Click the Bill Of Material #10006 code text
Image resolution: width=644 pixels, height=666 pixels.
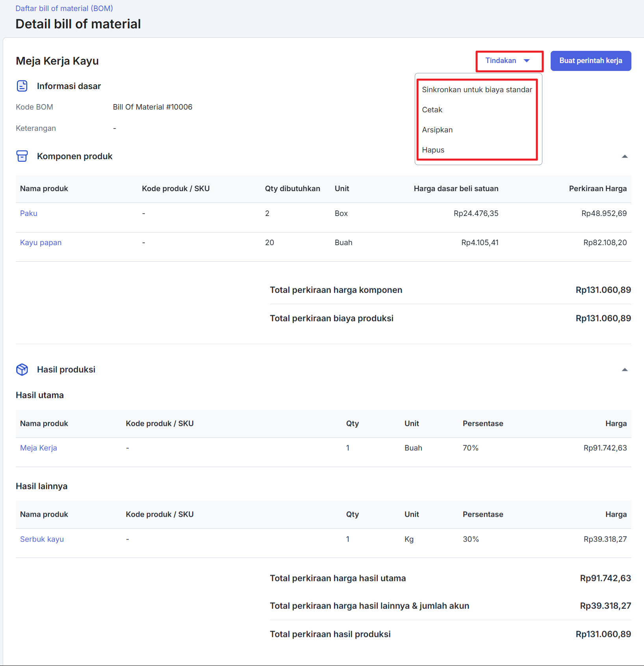pos(152,107)
